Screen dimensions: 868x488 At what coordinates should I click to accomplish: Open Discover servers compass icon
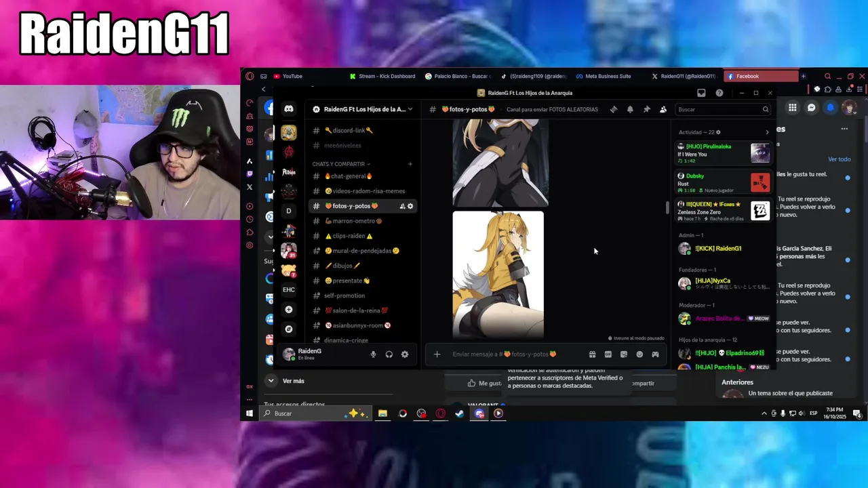pos(289,329)
